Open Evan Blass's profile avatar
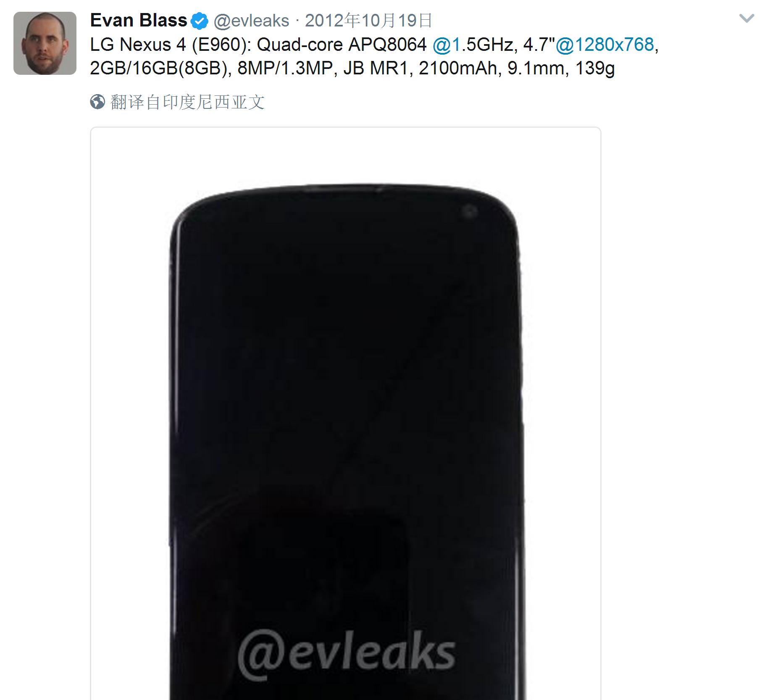 [x=45, y=43]
